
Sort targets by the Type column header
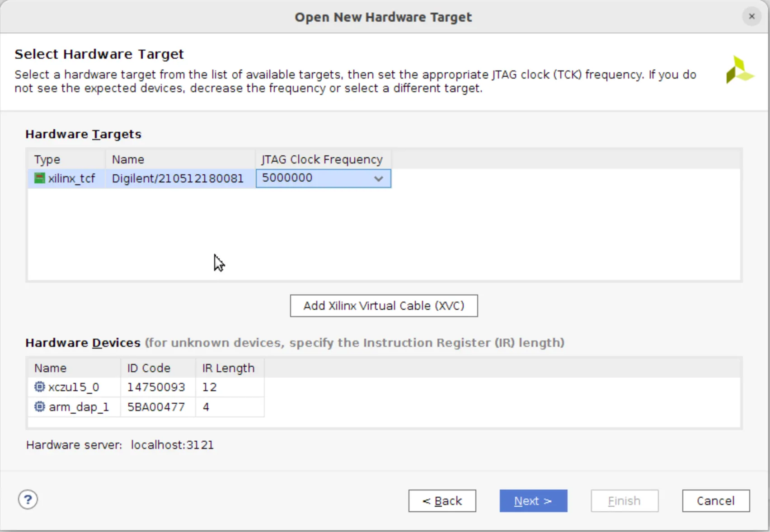pos(66,159)
